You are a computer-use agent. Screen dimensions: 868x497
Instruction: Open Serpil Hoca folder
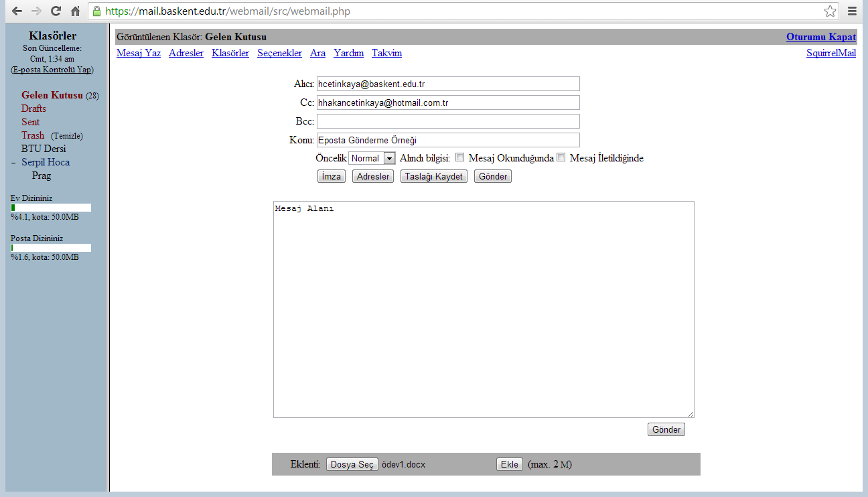pos(46,162)
